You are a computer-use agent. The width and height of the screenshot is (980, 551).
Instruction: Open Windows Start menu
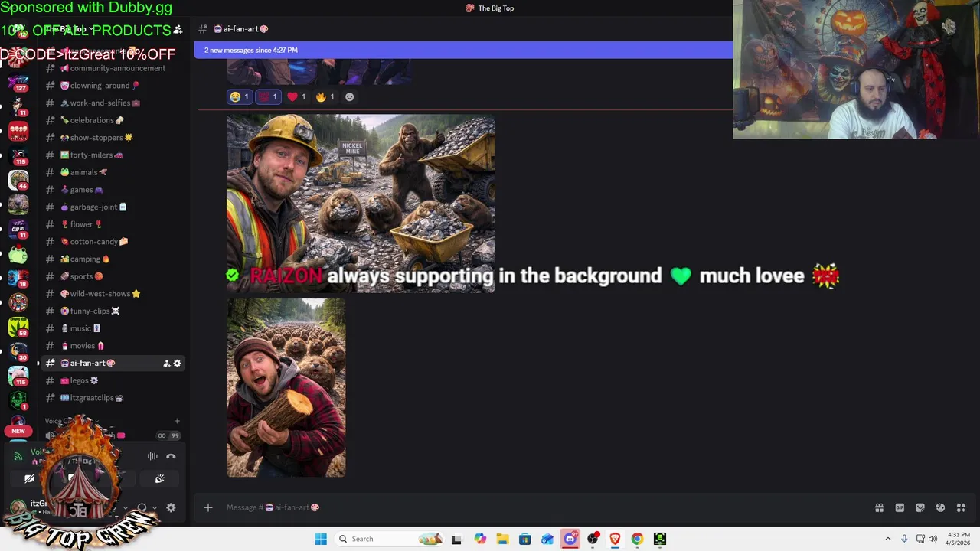click(x=321, y=539)
